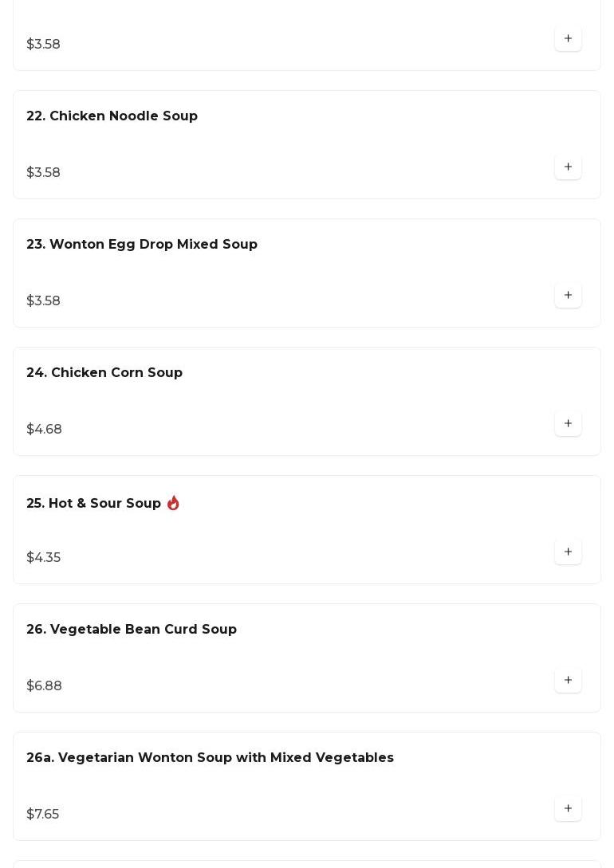The image size is (614, 868).
Task: Open the 23. Wonton Egg Drop Mixed Soup title
Action: click(142, 244)
